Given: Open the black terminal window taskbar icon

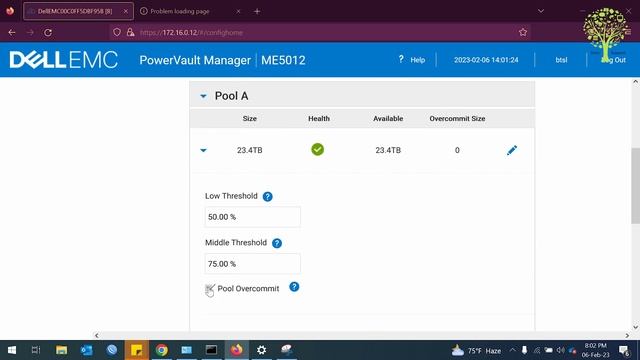Looking at the screenshot, I should (x=211, y=350).
